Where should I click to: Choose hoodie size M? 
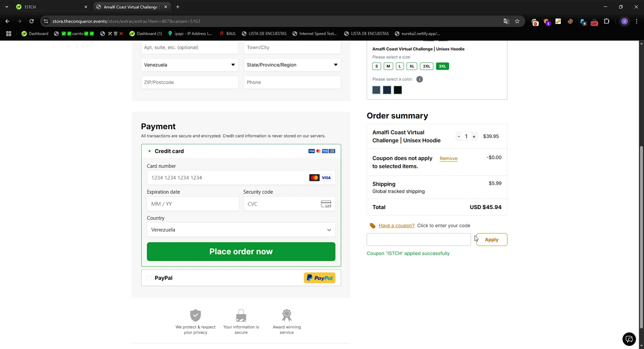click(388, 66)
